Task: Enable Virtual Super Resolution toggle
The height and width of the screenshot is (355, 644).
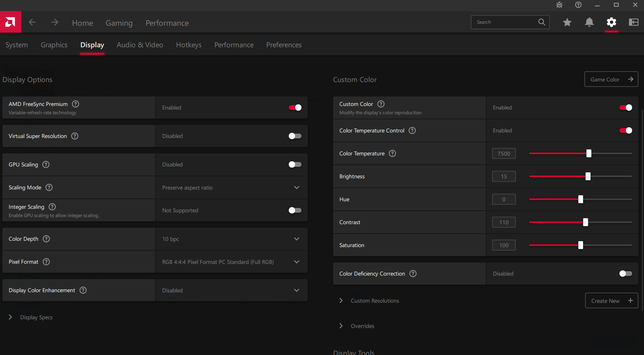Action: (x=295, y=136)
